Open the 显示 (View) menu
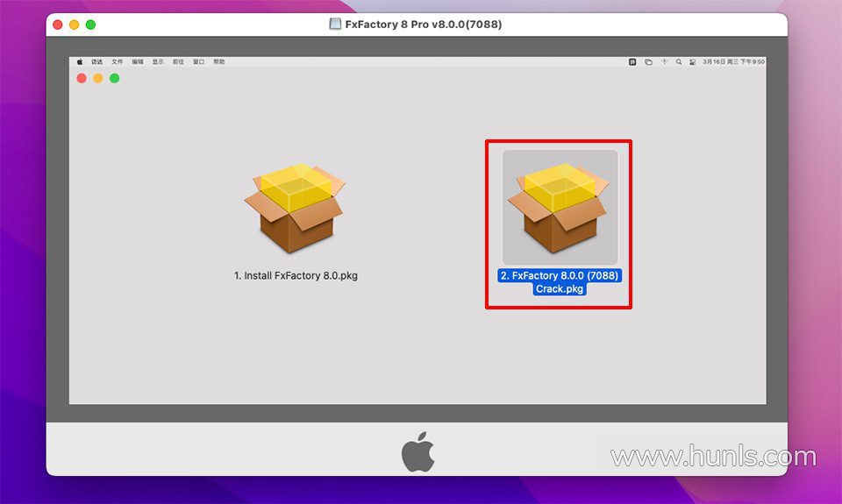 158,61
